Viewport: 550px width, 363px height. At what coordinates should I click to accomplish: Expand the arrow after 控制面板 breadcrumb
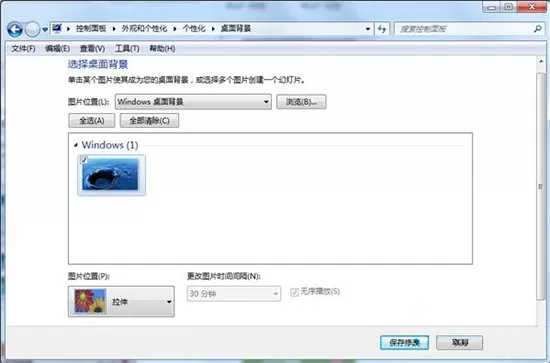coord(114,29)
